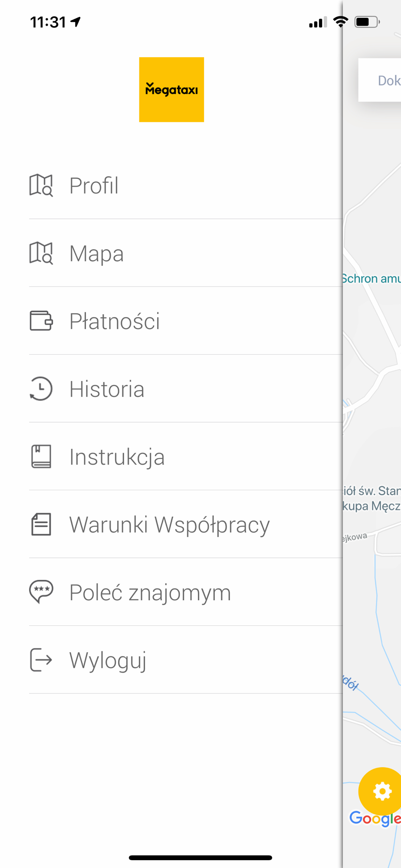The height and width of the screenshot is (868, 401).
Task: Tap the logout arrow icon
Action: click(41, 660)
